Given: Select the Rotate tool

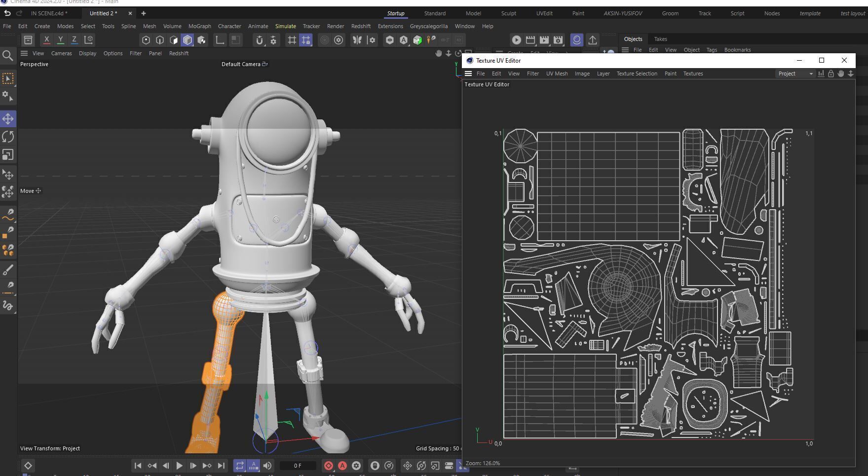Looking at the screenshot, I should click(8, 137).
